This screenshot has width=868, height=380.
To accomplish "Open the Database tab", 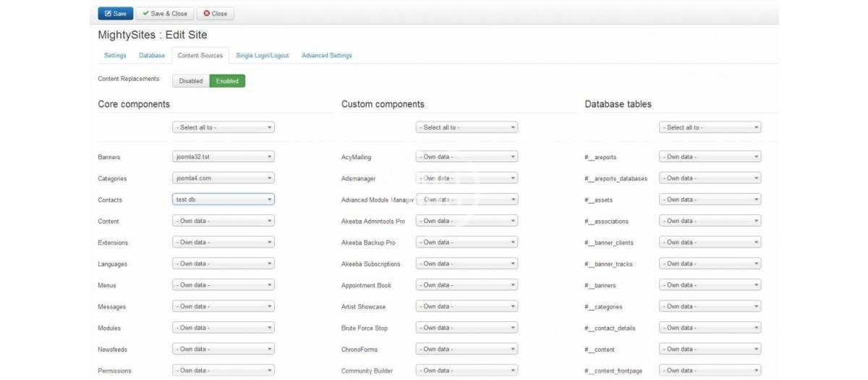I will click(152, 56).
